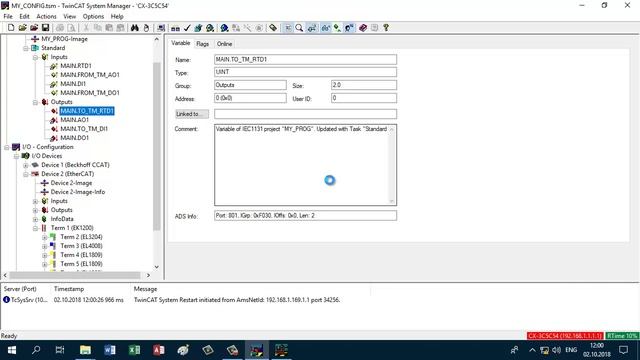The image size is (640, 360).
Task: Expand the Term 2 (EL3204) node
Action: [44, 237]
